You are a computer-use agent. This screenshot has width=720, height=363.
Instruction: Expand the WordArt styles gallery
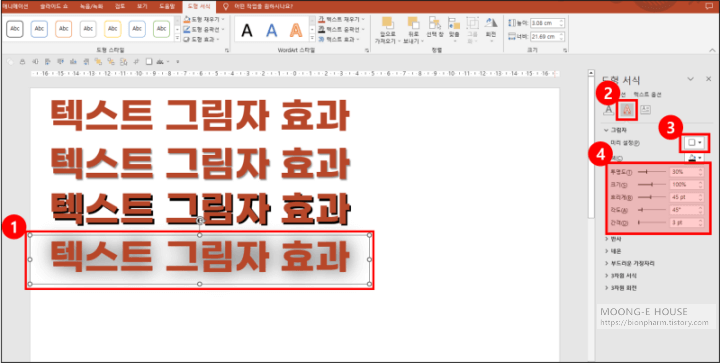[x=313, y=40]
